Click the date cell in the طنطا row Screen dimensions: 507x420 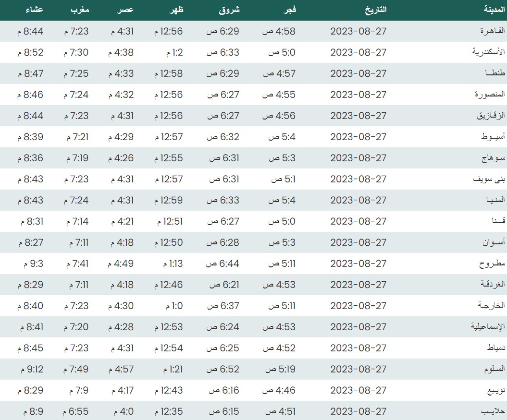coord(359,73)
